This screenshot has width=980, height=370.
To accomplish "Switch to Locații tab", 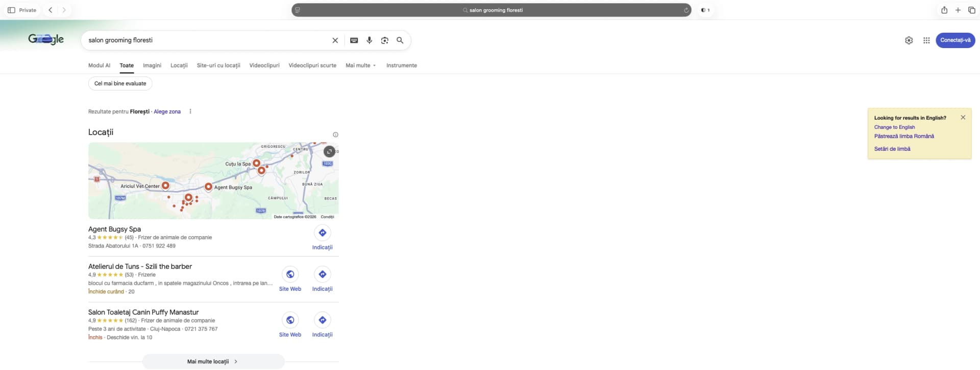I will pyautogui.click(x=179, y=65).
